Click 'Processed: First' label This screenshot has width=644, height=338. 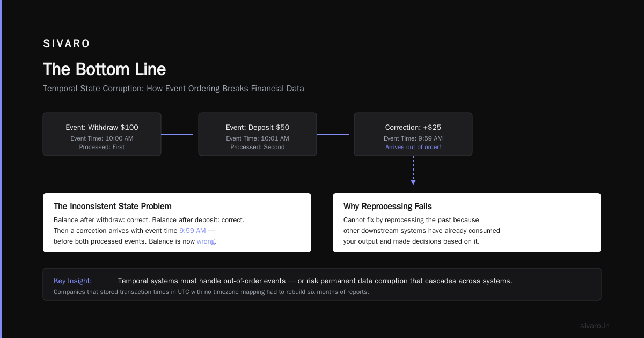102,147
